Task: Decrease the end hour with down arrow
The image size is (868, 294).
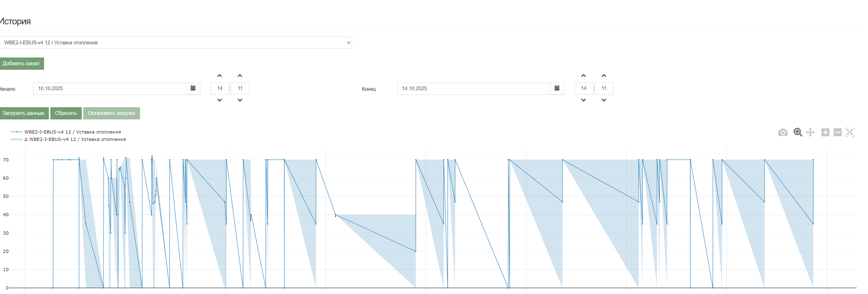Action: [583, 100]
